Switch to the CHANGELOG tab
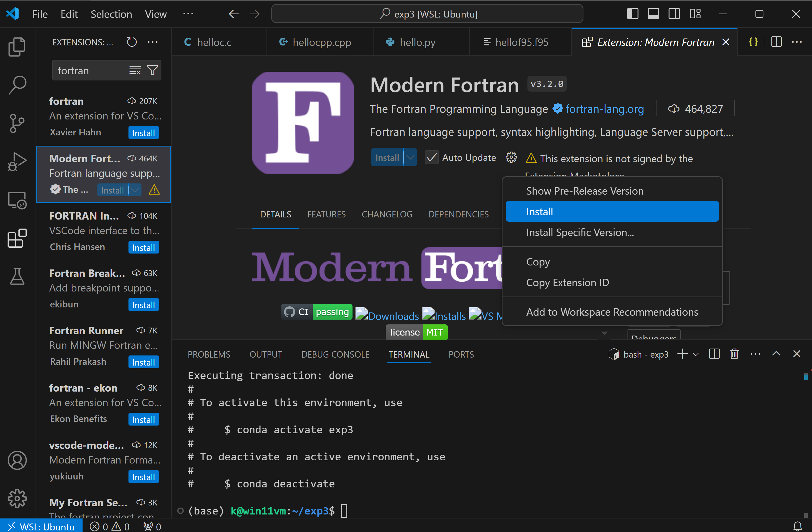The height and width of the screenshot is (532, 812). (x=387, y=214)
